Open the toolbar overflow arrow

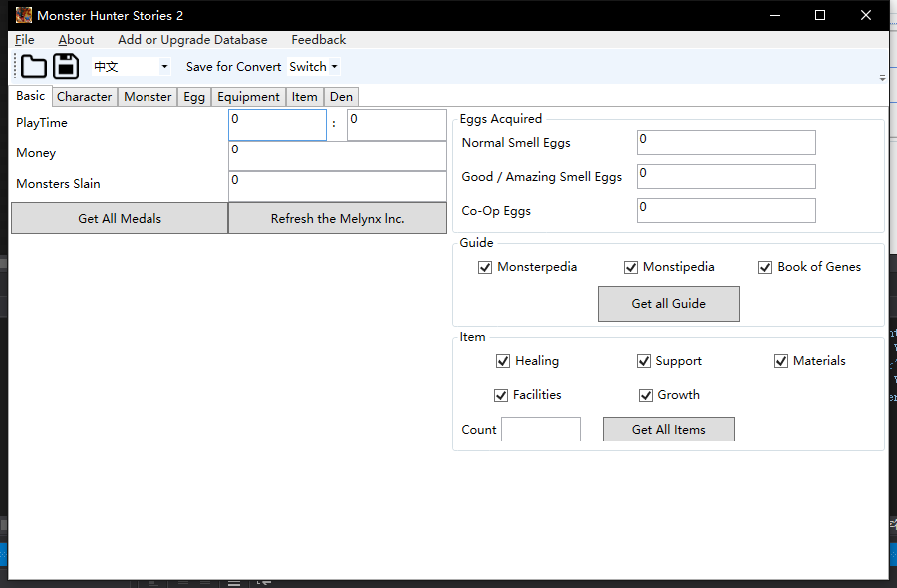tap(882, 77)
